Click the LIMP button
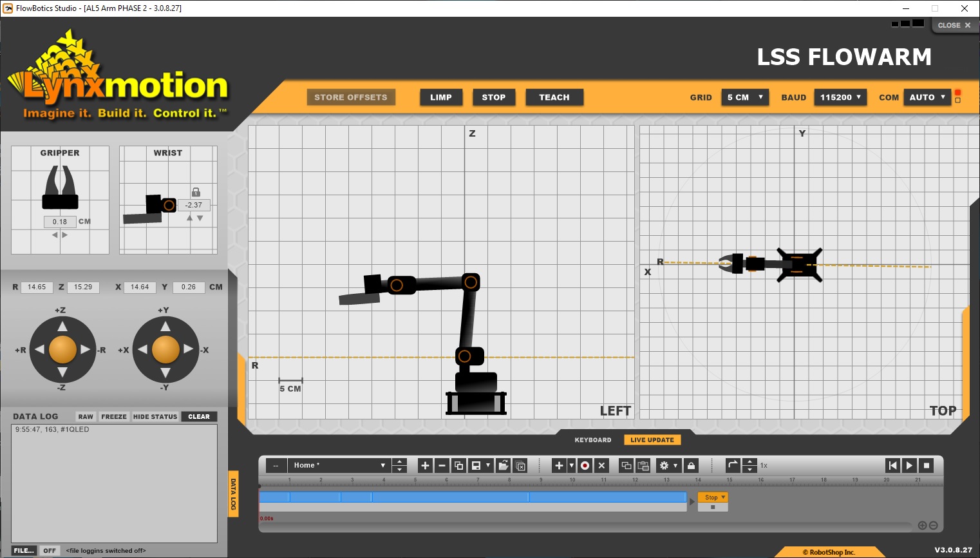The width and height of the screenshot is (980, 558). (441, 97)
